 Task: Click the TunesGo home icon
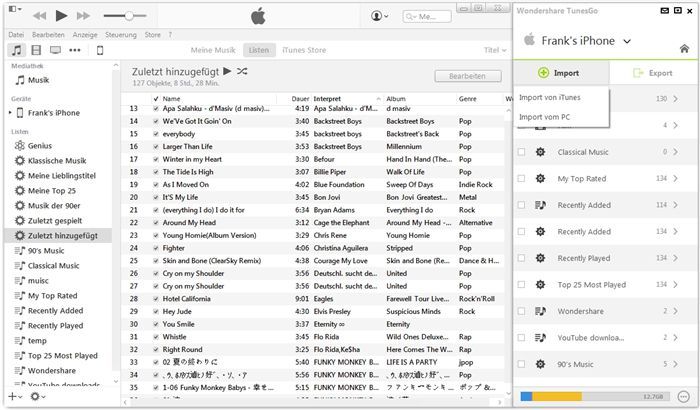(684, 49)
